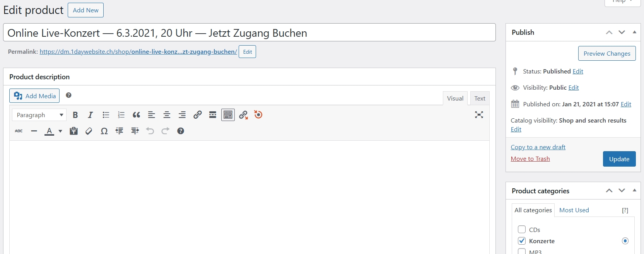Open text color dropdown arrow

(60, 131)
